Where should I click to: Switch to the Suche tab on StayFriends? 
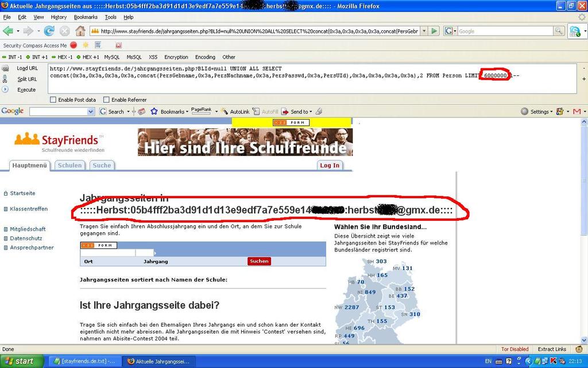pos(102,165)
